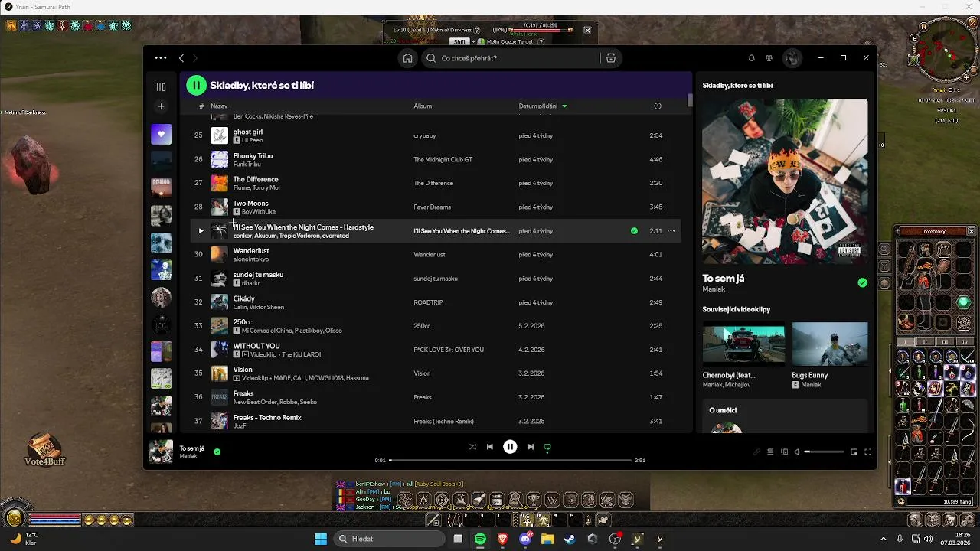
Task: Switch to inventory tab III in game
Action: (x=945, y=342)
